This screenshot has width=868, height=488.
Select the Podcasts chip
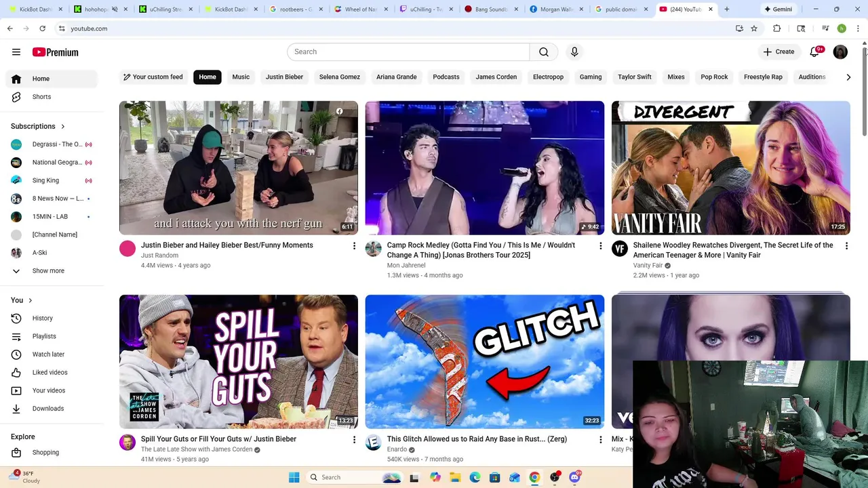point(446,77)
